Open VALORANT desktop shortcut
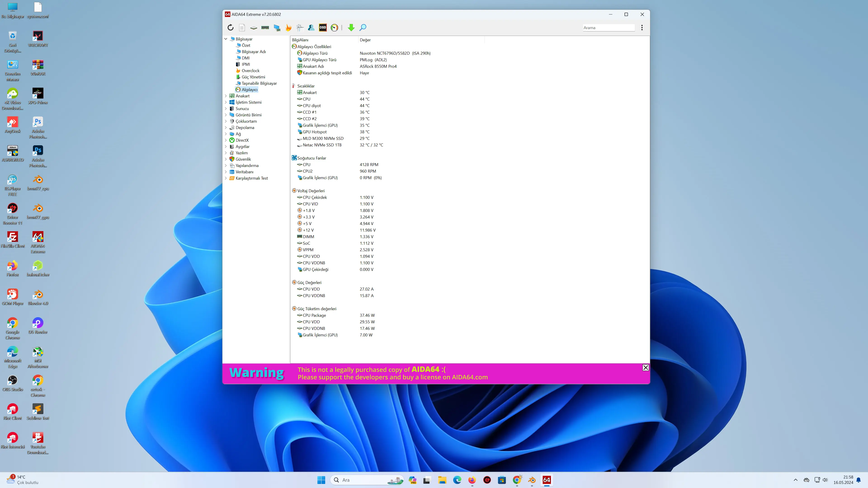This screenshot has width=868, height=488. [x=38, y=39]
